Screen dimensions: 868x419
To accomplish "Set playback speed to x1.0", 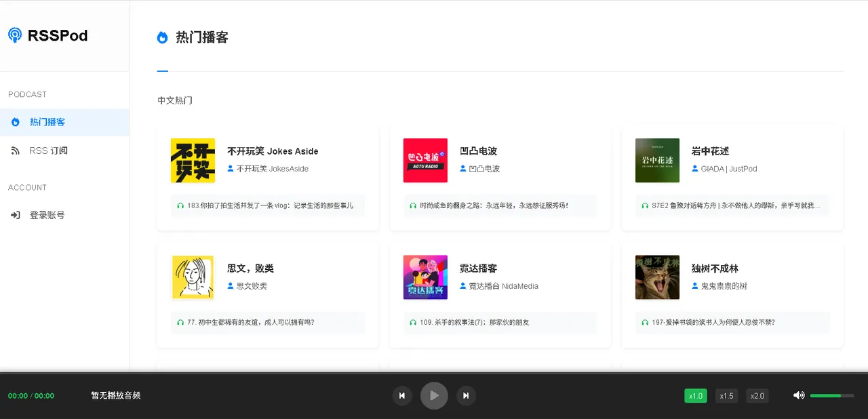I will coord(696,396).
